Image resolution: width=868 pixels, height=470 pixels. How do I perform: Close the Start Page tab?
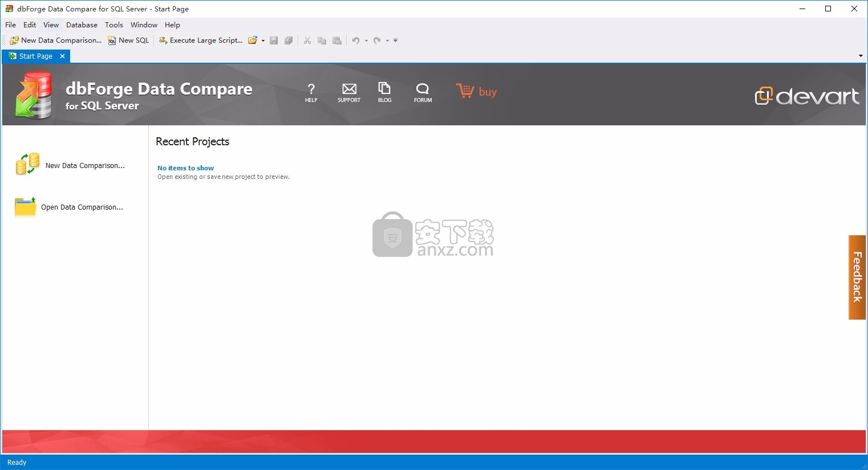click(x=63, y=56)
